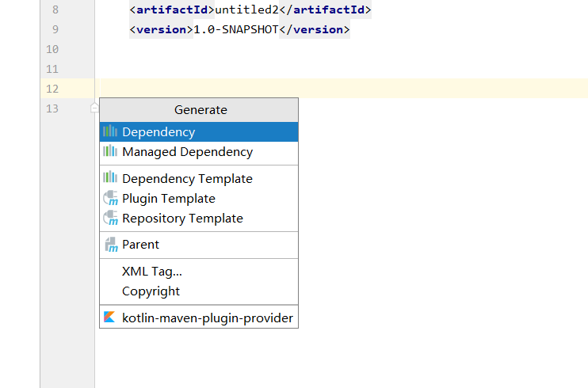Click the Dependency Template bars icon

coord(110,177)
